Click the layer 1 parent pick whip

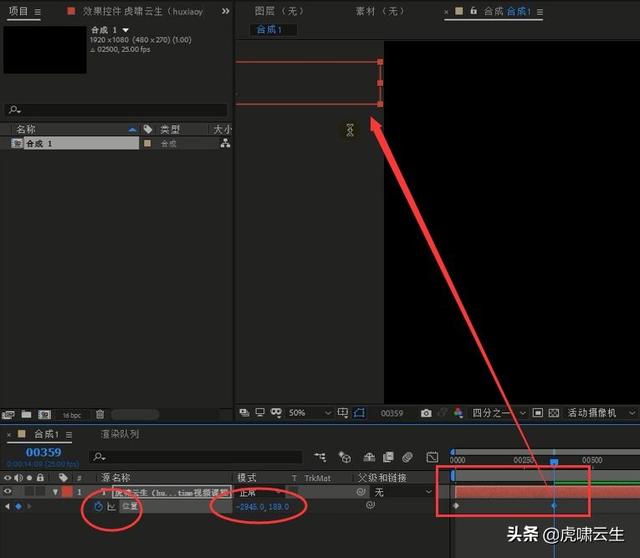(x=360, y=492)
